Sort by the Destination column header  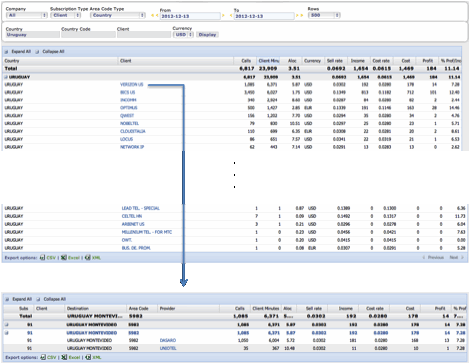[x=96, y=308]
